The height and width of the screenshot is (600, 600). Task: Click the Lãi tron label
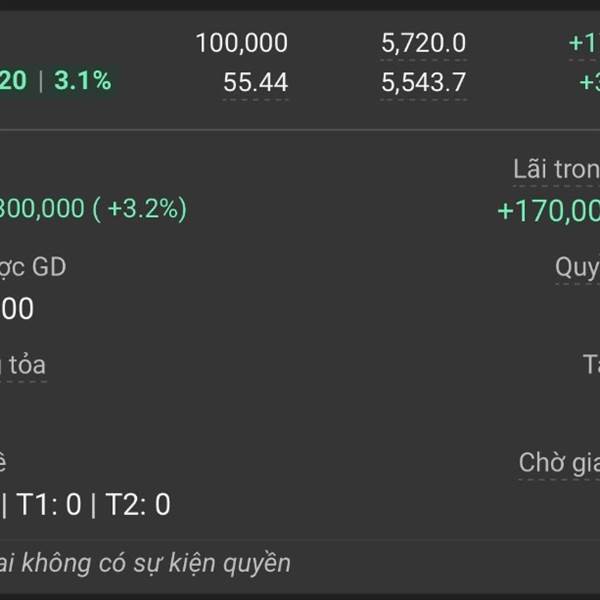click(x=556, y=169)
